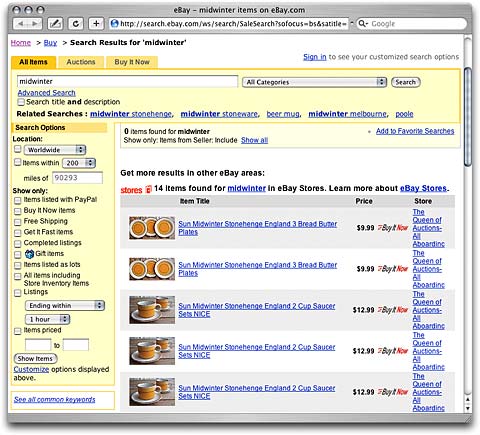Click Add to Favorite Searches link
The image size is (480, 435).
click(x=415, y=131)
